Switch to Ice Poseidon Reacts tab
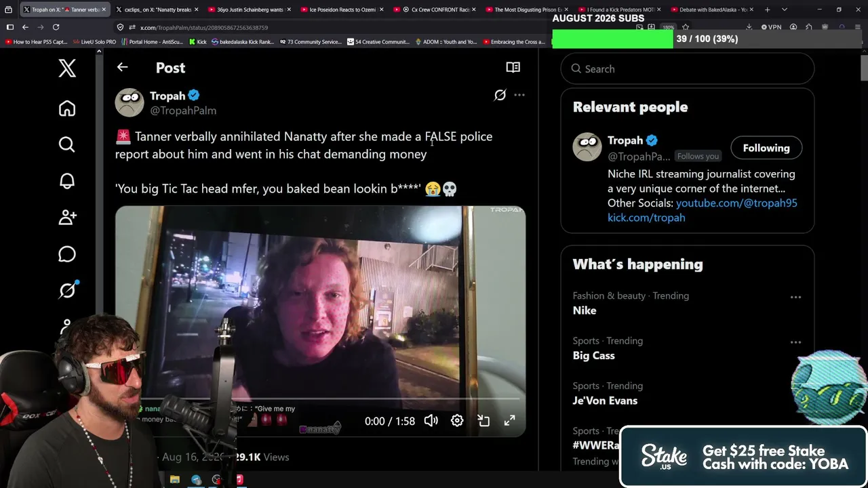The height and width of the screenshot is (488, 868). [342, 9]
